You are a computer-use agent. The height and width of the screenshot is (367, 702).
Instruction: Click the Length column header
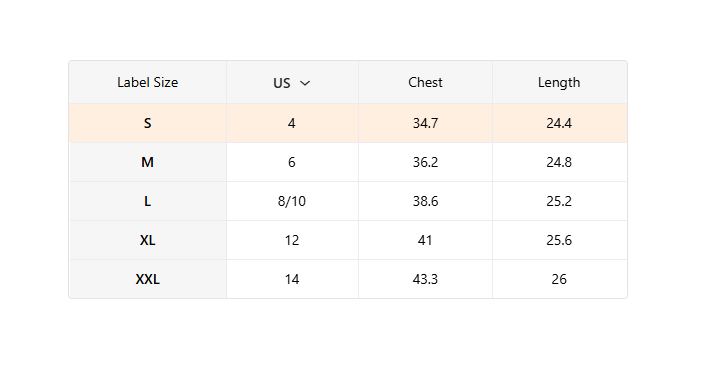(559, 82)
